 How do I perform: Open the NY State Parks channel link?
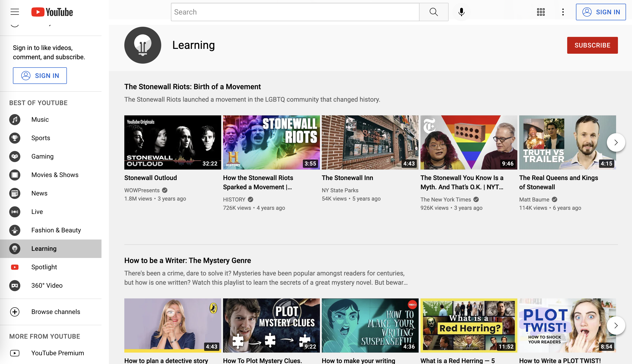point(340,190)
